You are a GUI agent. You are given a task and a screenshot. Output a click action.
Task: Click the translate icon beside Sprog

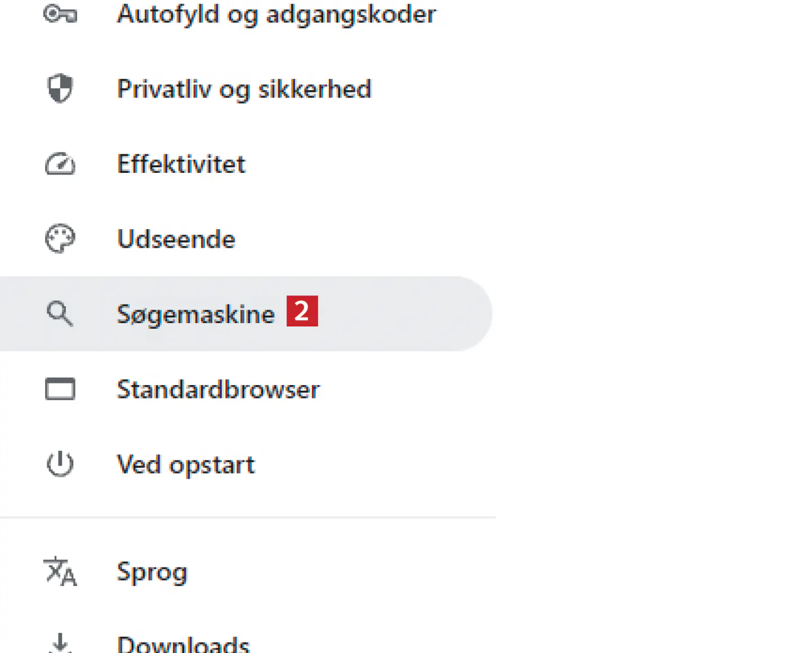point(60,571)
